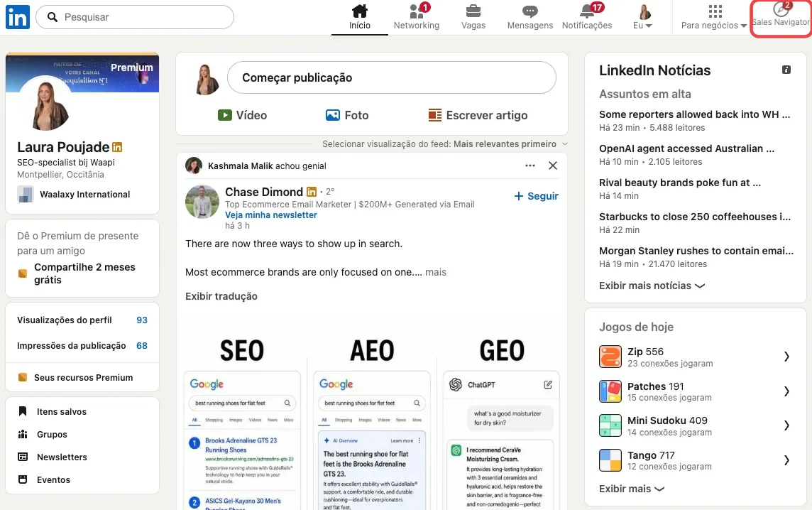Click Começar publicação box

click(392, 77)
